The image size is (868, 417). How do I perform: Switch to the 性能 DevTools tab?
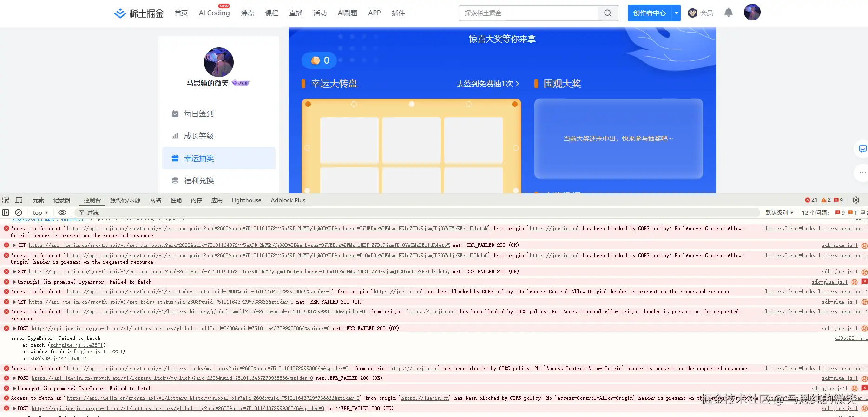176,200
